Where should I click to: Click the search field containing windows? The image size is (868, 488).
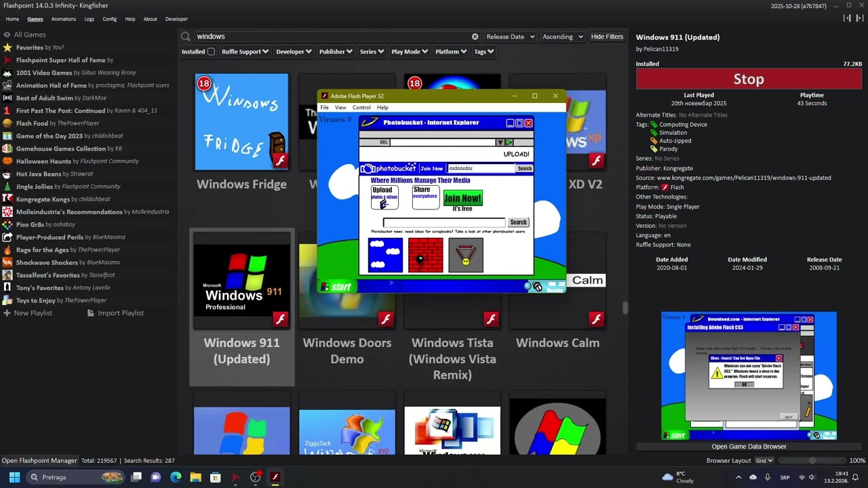(x=331, y=37)
